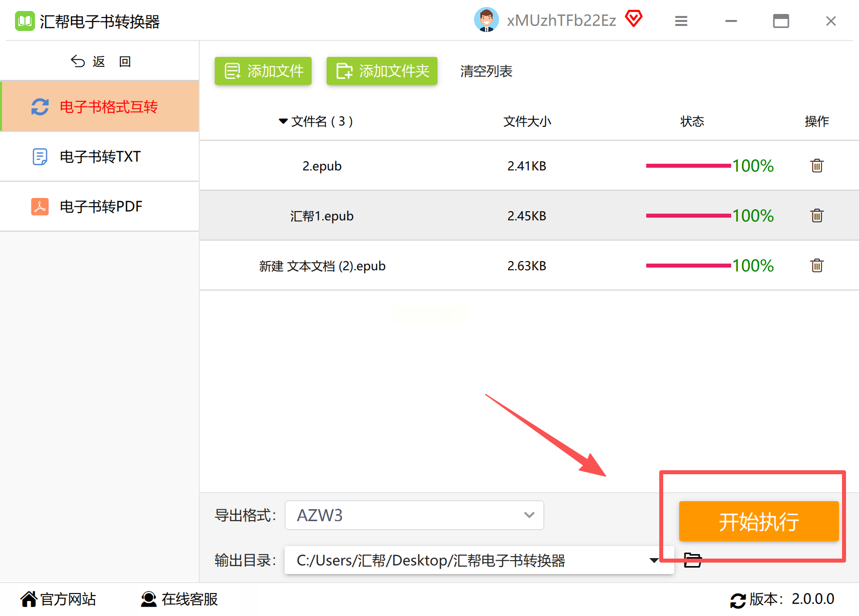Click the home icon for 官方网站
This screenshot has height=616, width=859.
click(29, 599)
